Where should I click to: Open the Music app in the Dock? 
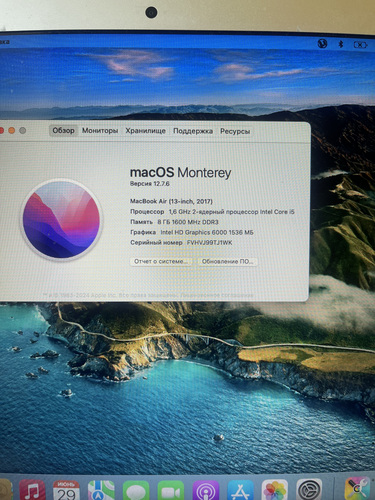pyautogui.click(x=32, y=491)
